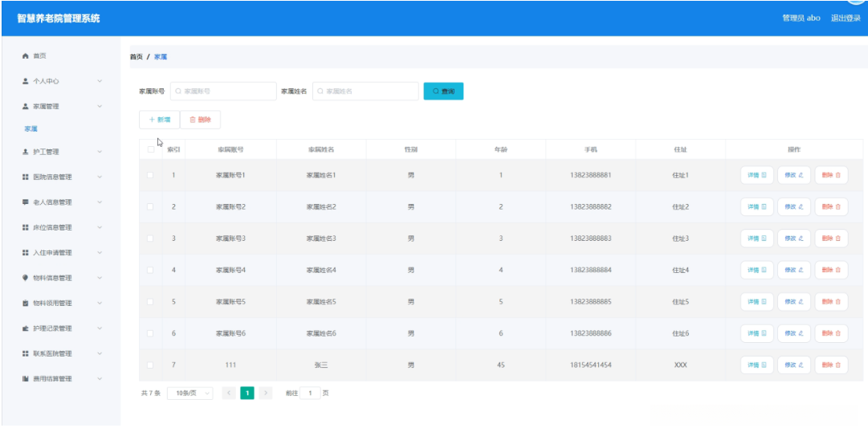Click the clipboard icon beside 物料领用管理
Image resolution: width=868 pixels, height=432 pixels.
point(25,304)
